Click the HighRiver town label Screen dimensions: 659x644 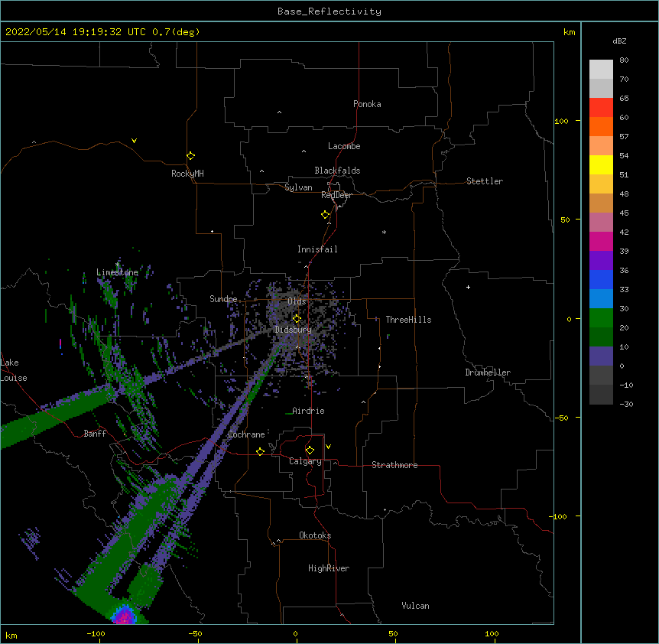click(329, 568)
